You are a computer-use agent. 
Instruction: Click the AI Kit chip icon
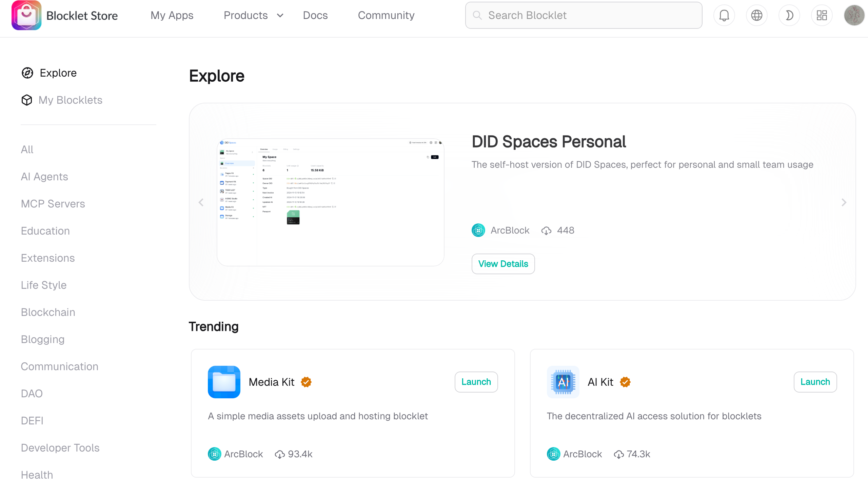coord(563,382)
